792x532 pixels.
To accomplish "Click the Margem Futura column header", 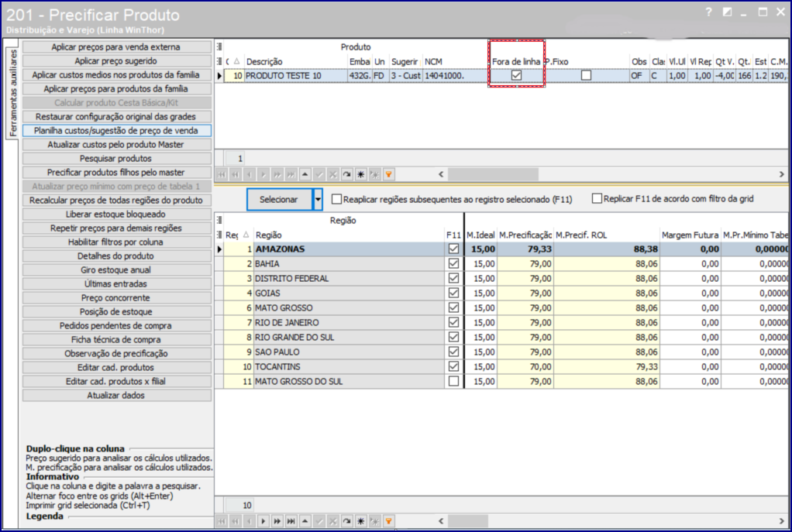I will [690, 235].
